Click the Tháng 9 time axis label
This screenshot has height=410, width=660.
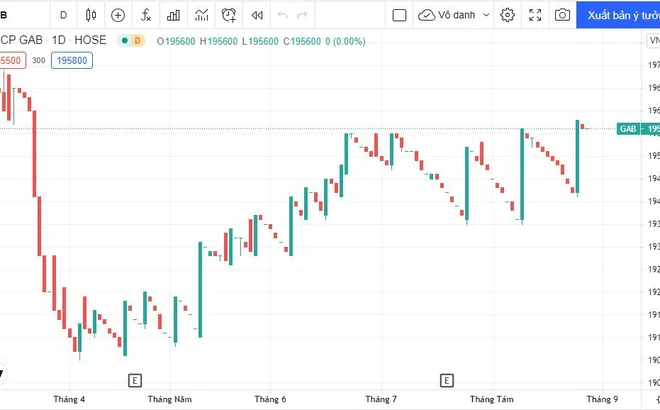[602, 399]
